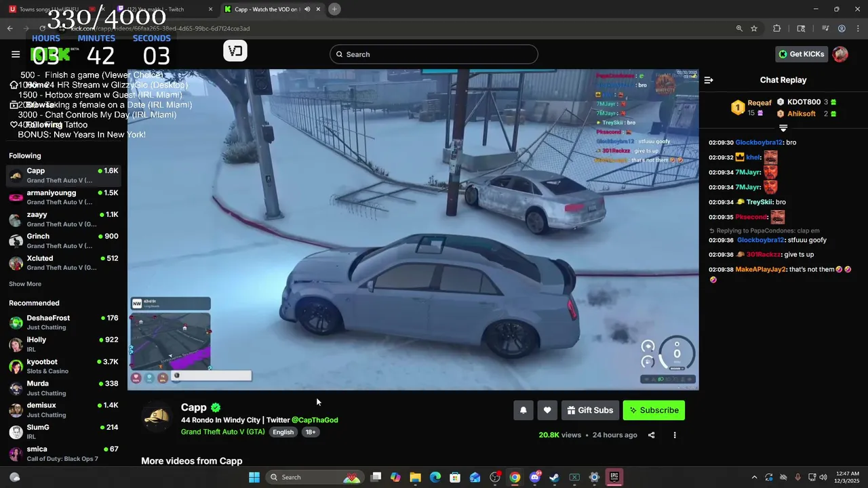Viewport: 868px width, 488px height.
Task: Open a new browser tab
Action: 334,9
